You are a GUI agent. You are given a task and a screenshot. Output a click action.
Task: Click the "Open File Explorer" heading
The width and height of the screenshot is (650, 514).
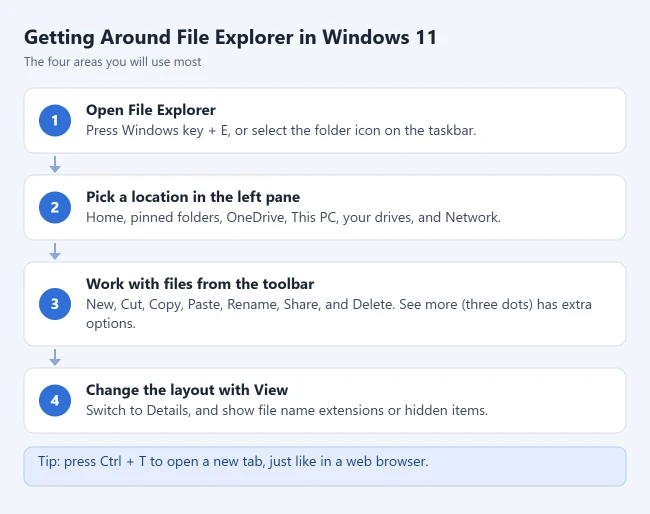pos(151,110)
